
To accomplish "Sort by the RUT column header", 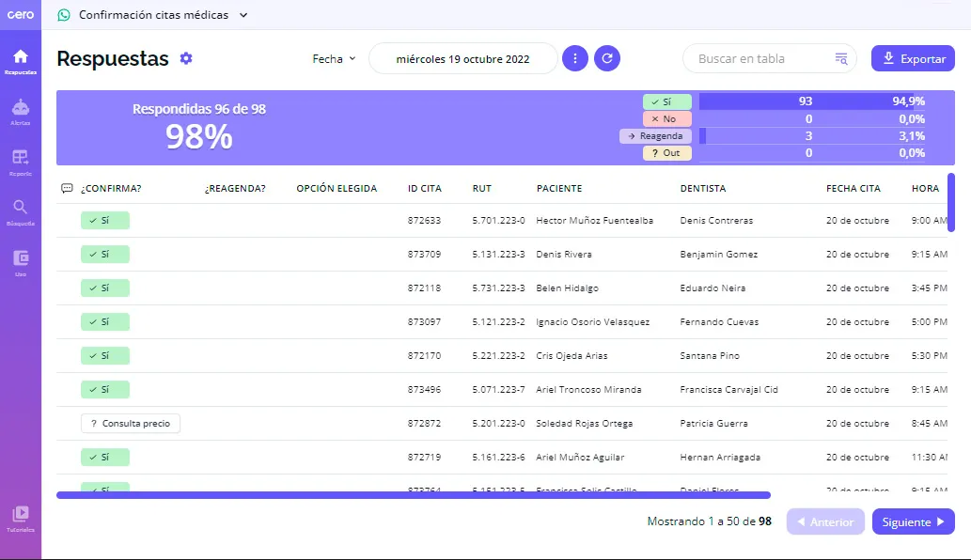I will tap(482, 188).
